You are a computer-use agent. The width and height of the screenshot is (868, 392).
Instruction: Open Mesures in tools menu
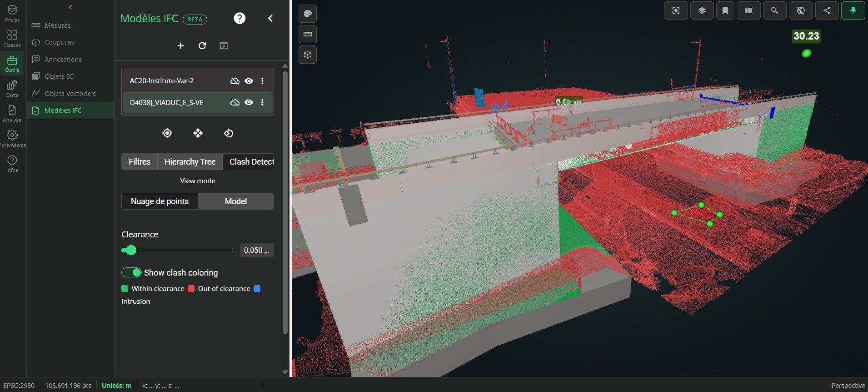tap(58, 25)
